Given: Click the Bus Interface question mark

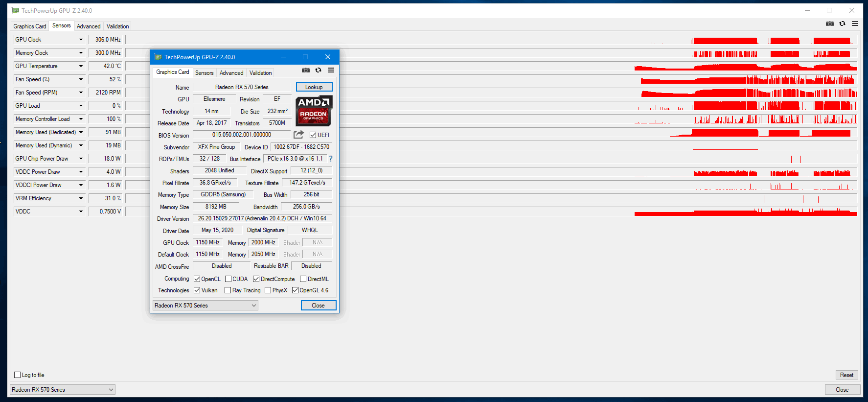Looking at the screenshot, I should 331,159.
